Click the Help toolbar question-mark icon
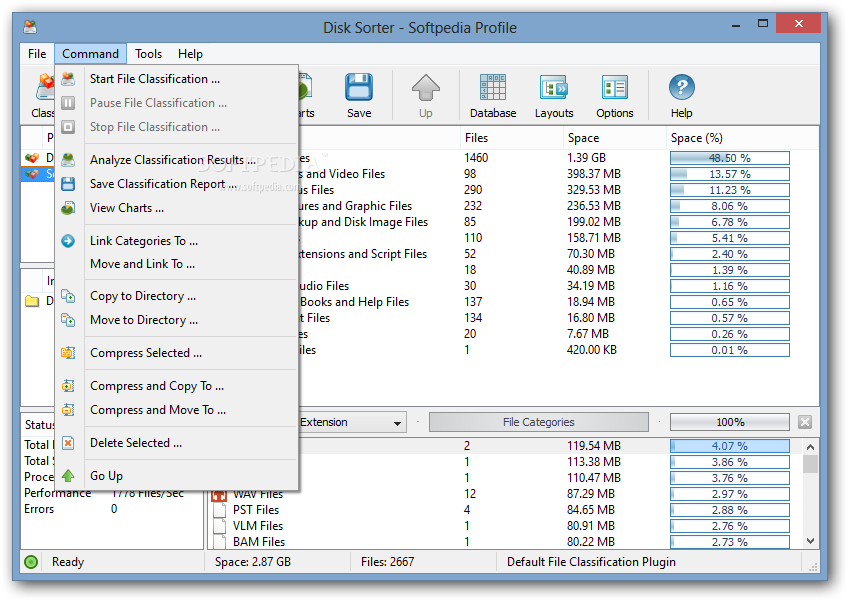Screen dimensions: 848x601 [x=681, y=88]
